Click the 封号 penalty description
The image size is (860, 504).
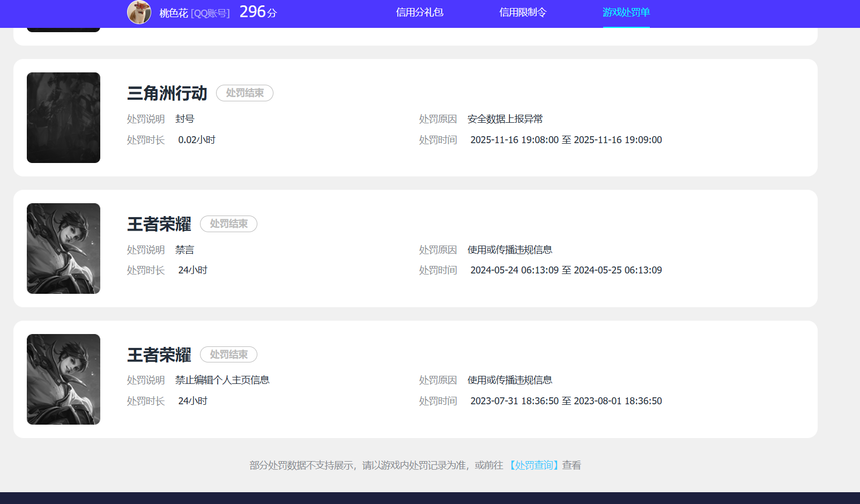(x=185, y=119)
